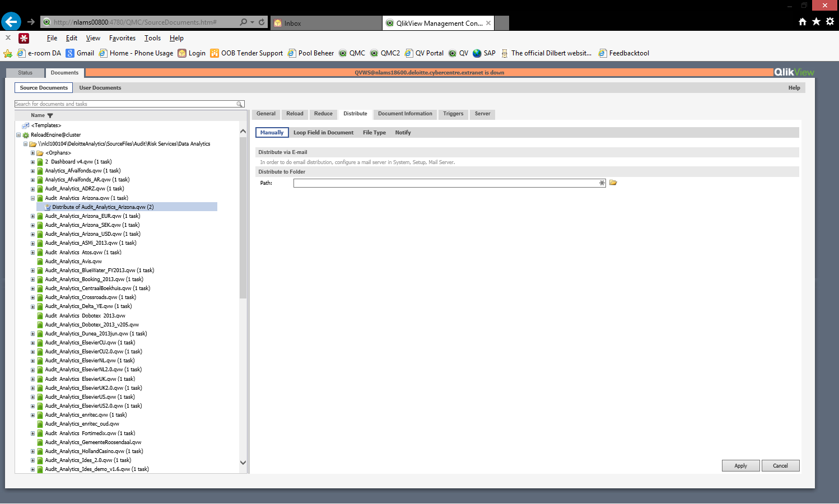Close the QlikView Management Console tab
839x504 pixels.
click(488, 23)
